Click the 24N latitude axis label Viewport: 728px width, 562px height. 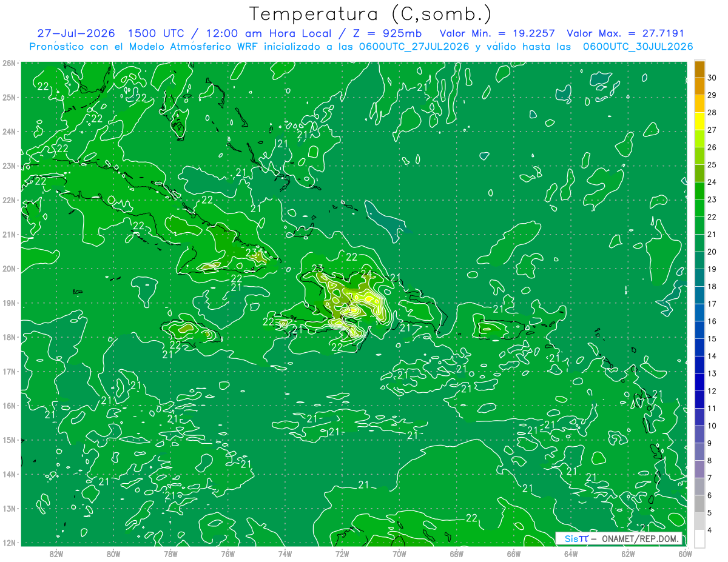[8, 132]
